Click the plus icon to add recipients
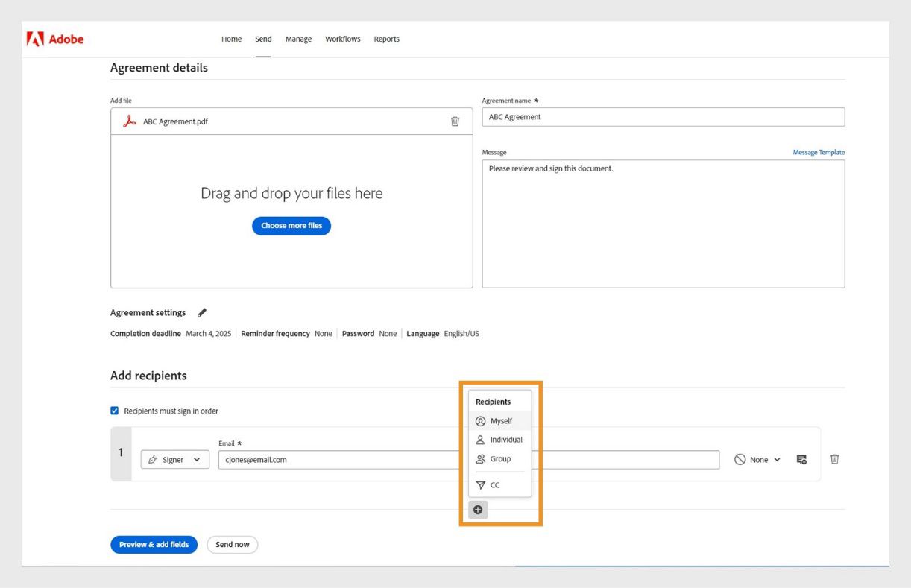This screenshot has width=911, height=588. [x=478, y=509]
